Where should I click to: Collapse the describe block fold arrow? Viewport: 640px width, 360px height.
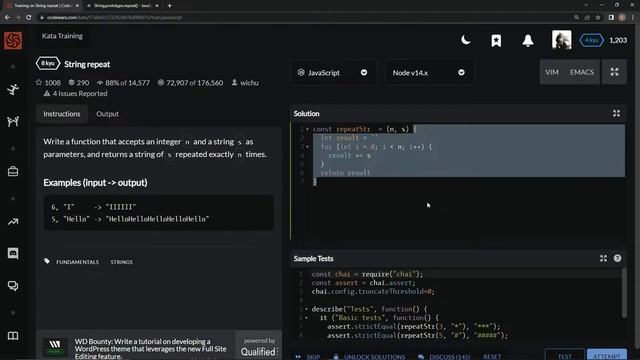(307, 309)
